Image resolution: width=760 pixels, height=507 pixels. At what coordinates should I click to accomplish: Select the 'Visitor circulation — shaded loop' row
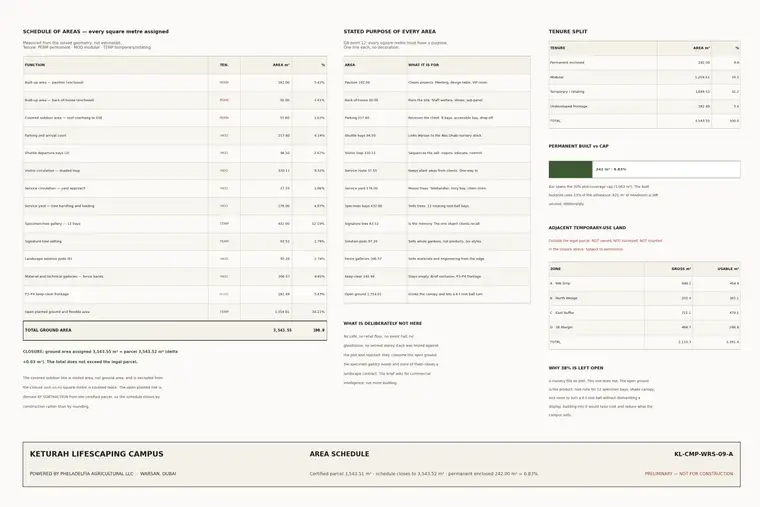(x=175, y=171)
